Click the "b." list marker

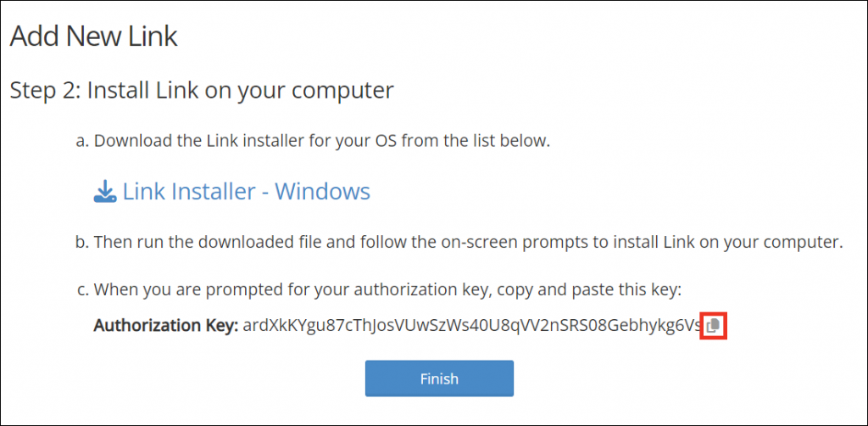point(82,242)
